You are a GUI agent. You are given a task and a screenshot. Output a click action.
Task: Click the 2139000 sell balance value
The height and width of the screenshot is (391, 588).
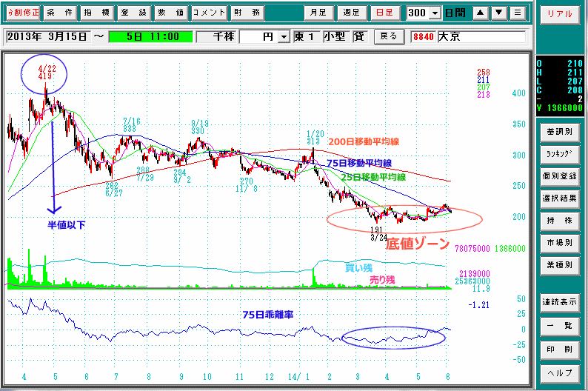click(x=475, y=274)
